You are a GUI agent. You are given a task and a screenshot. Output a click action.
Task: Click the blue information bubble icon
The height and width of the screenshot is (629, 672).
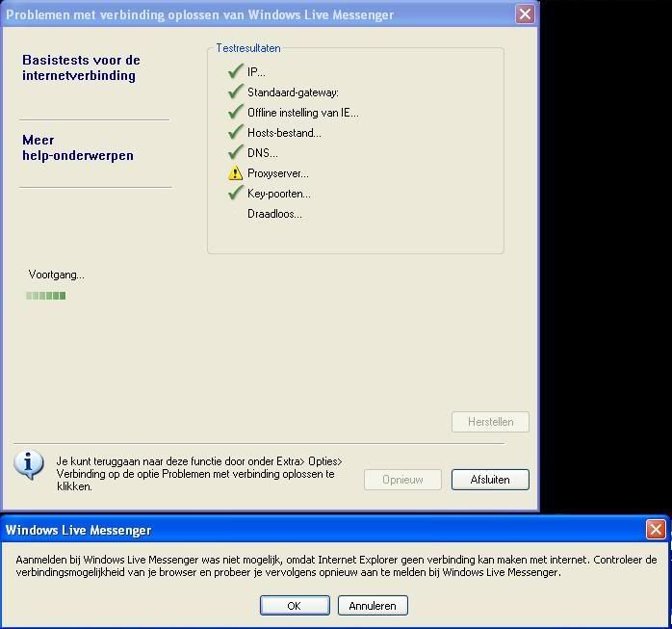click(29, 464)
